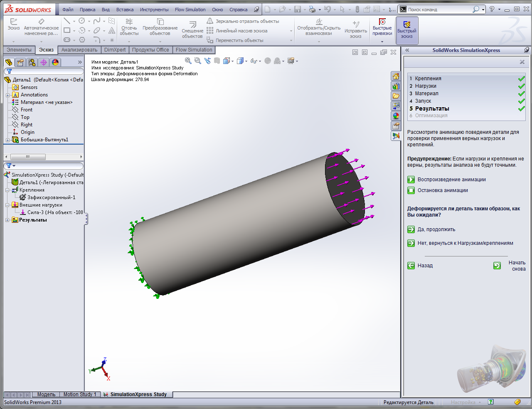Open the PropertyManager tab icon

pos(20,62)
